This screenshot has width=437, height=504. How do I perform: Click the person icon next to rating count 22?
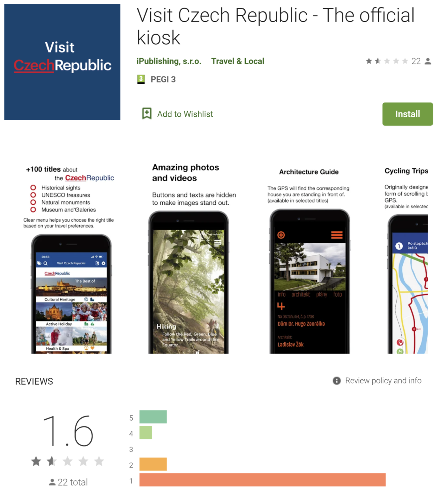428,61
